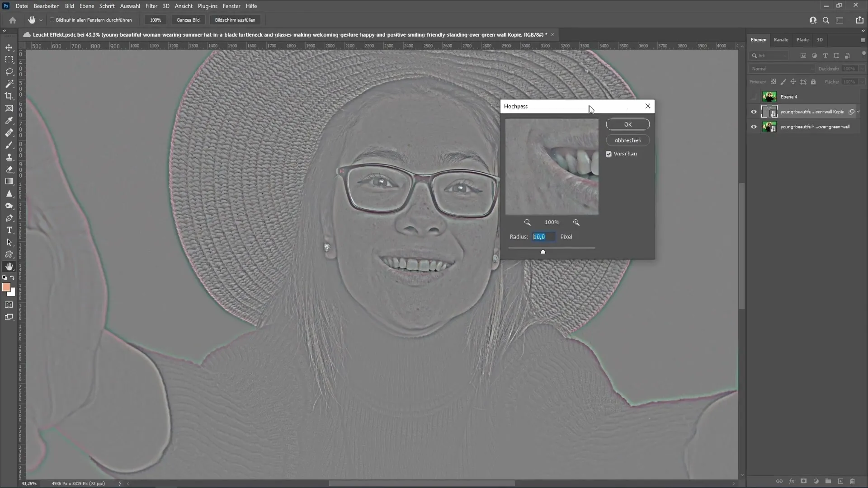Select the Clone Stamp tool

coord(9,157)
